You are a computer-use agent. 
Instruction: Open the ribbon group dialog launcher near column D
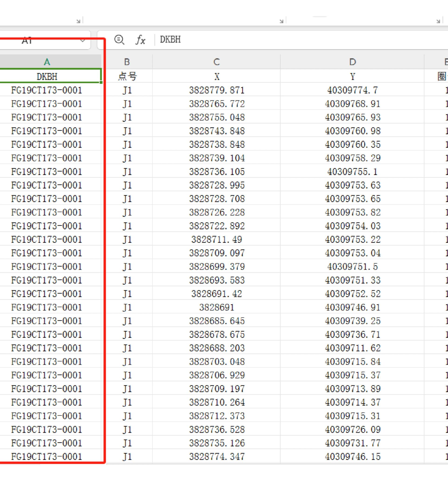point(281,21)
